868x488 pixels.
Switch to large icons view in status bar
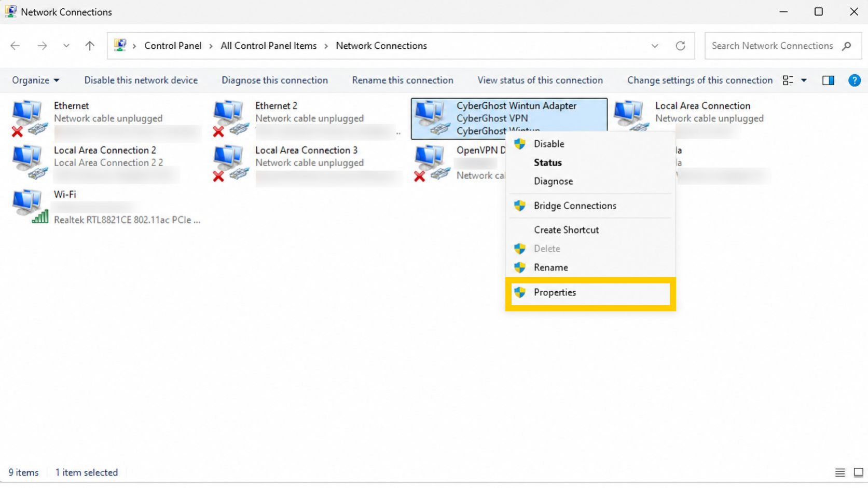point(859,472)
